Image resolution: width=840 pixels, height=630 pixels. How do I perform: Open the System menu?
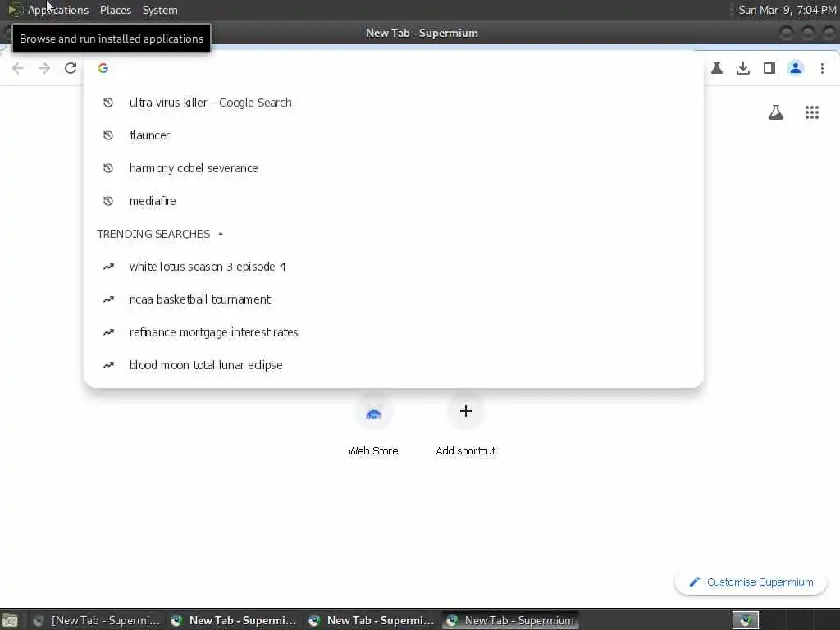(x=160, y=10)
